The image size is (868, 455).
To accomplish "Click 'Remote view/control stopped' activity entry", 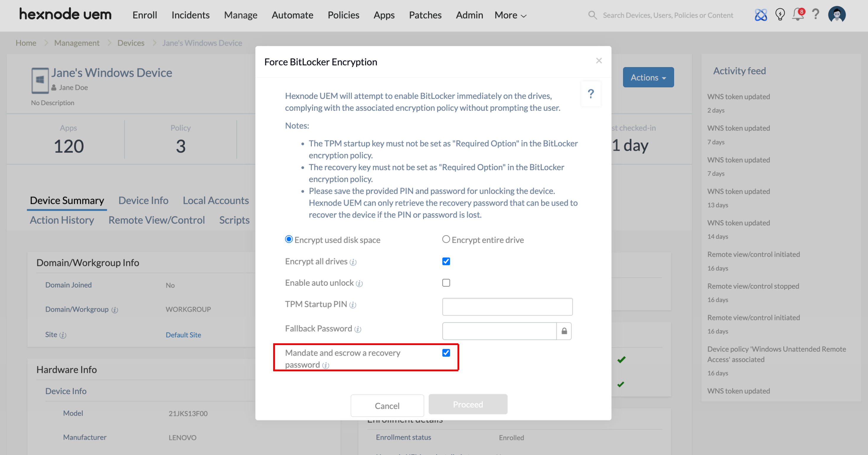I will pos(753,286).
